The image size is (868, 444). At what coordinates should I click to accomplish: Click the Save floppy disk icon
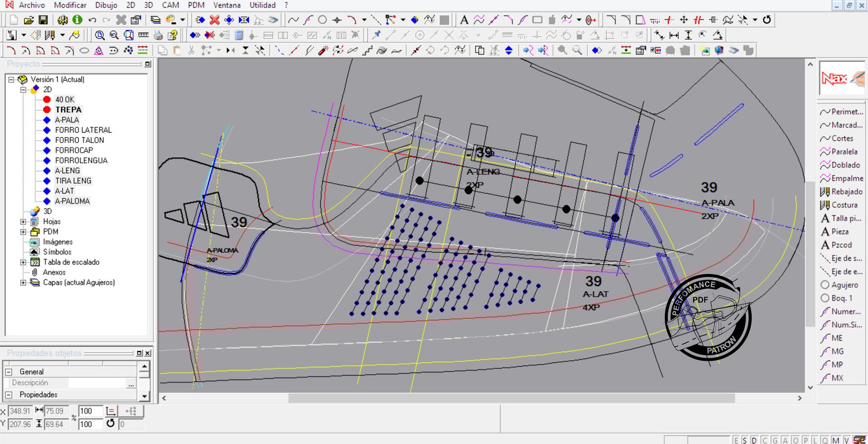43,20
